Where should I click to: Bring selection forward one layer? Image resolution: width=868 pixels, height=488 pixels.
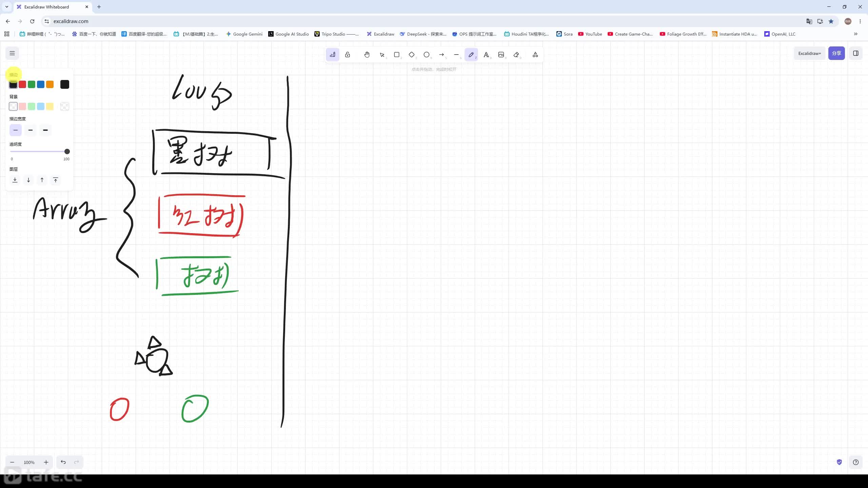tap(42, 180)
